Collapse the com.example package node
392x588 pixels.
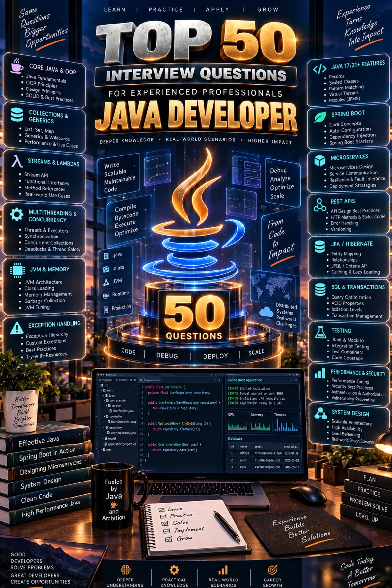click(105, 400)
